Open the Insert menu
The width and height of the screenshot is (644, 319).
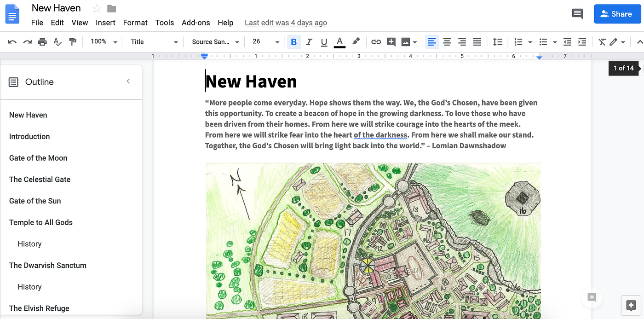coord(105,23)
